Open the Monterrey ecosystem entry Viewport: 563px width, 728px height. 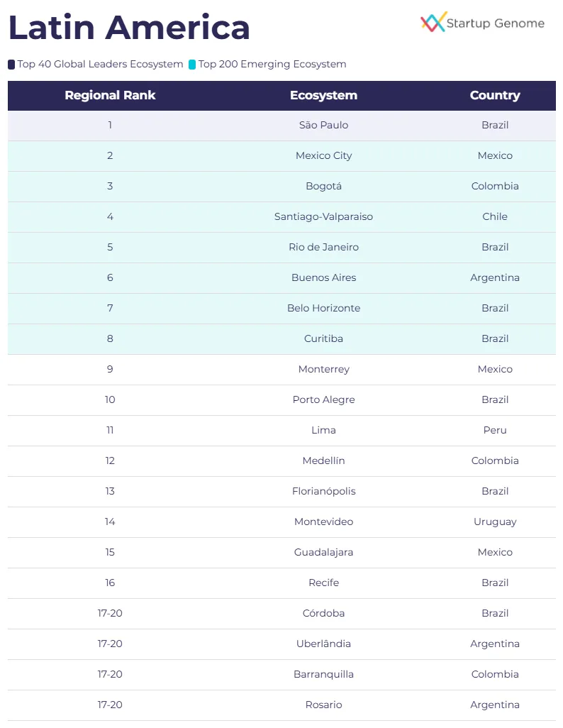323,370
